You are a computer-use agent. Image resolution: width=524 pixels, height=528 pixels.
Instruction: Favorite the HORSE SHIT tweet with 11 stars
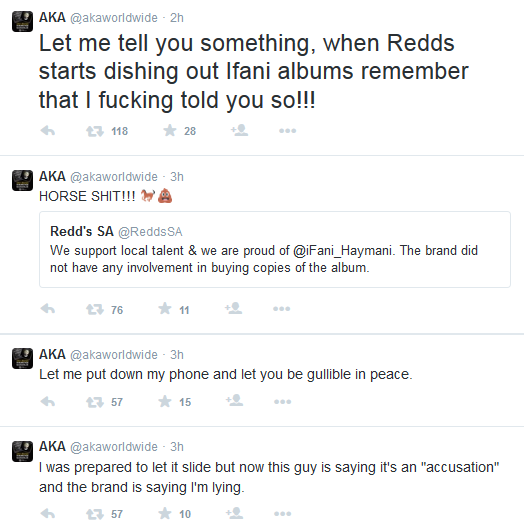pos(165,309)
